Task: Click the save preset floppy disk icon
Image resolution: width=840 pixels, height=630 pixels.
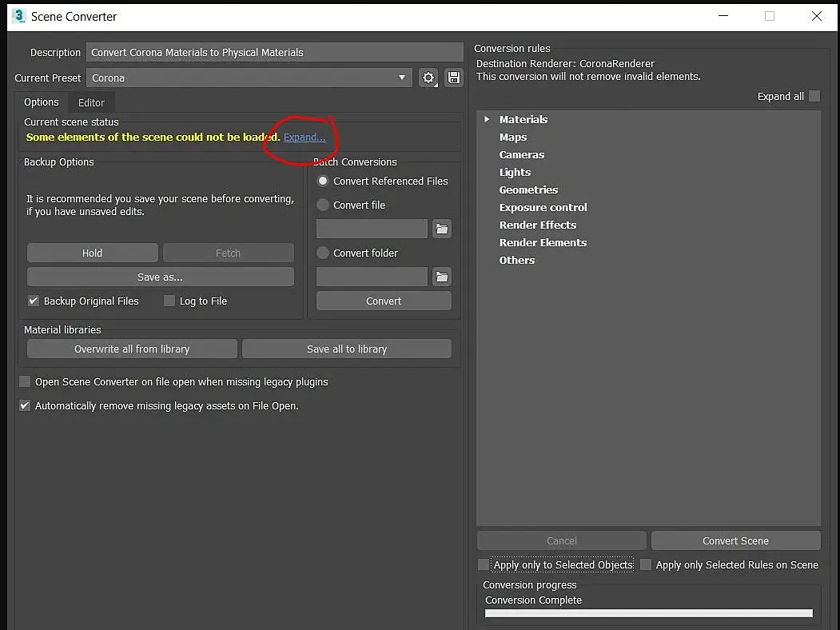Action: pos(454,78)
